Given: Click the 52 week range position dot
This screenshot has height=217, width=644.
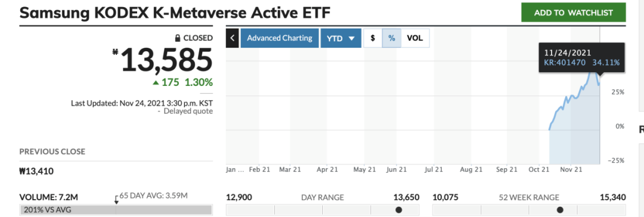Looking at the screenshot, I should [x=560, y=210].
